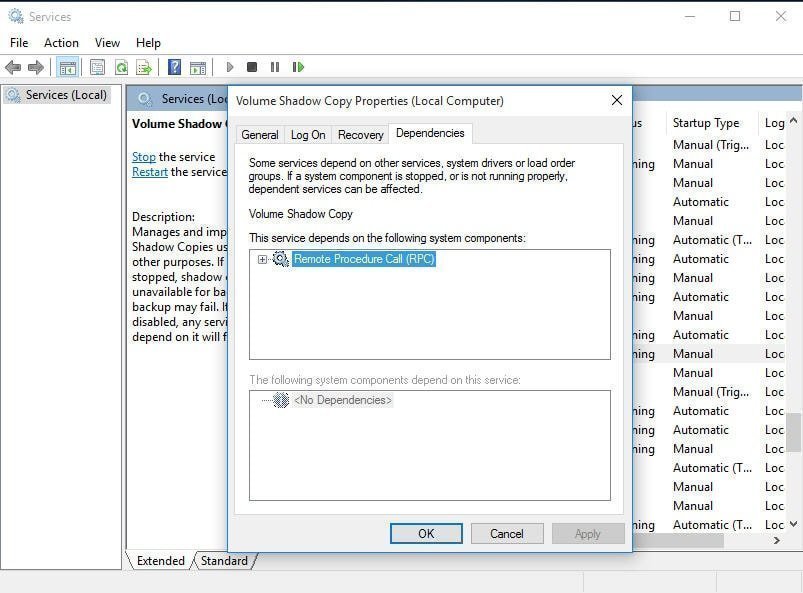Select the Dependencies tab
The image size is (803, 593).
(x=430, y=133)
